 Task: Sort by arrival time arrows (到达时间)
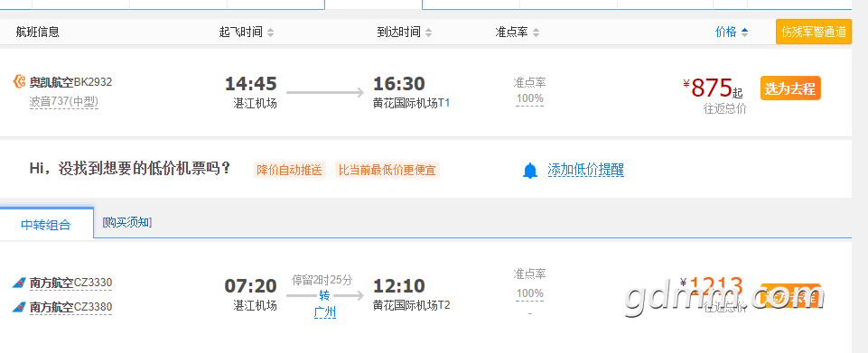(428, 33)
